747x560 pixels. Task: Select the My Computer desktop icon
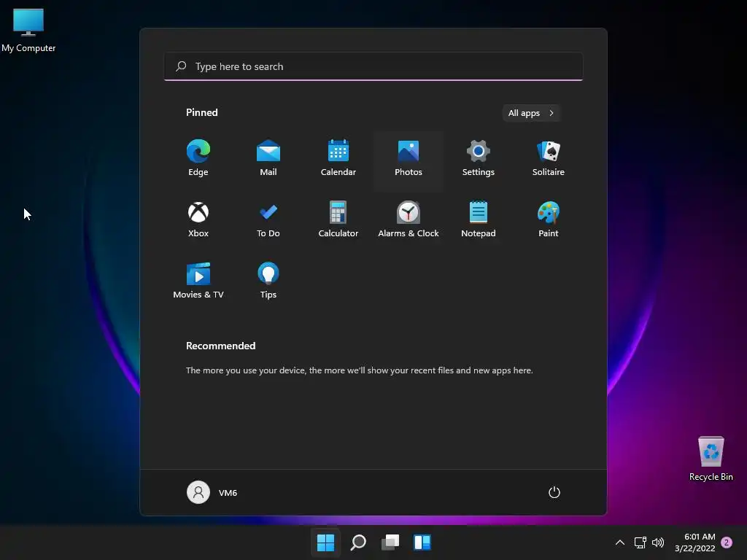click(x=28, y=30)
